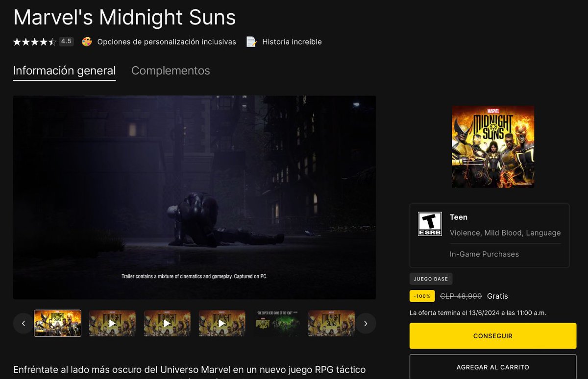Click the star rating display
Image resolution: width=588 pixels, height=379 pixels.
[35, 42]
